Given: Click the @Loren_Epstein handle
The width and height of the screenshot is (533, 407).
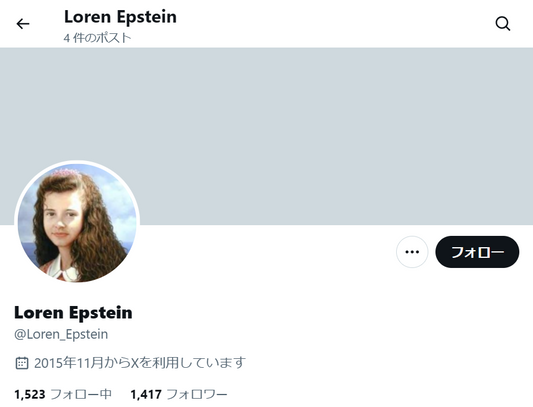Looking at the screenshot, I should pos(61,335).
